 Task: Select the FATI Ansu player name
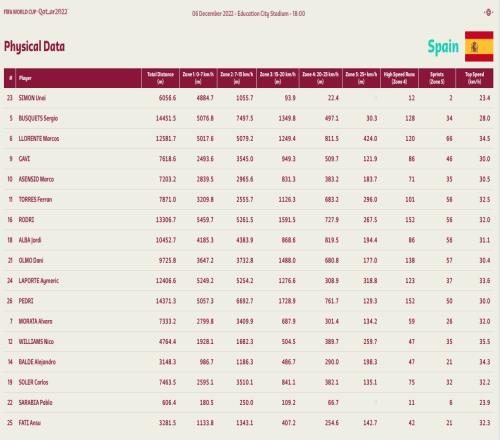click(30, 423)
